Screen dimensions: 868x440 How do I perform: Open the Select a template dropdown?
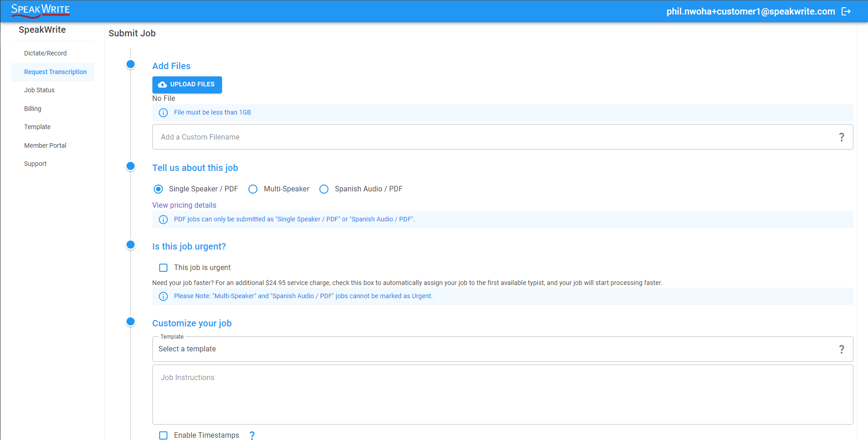(496, 349)
